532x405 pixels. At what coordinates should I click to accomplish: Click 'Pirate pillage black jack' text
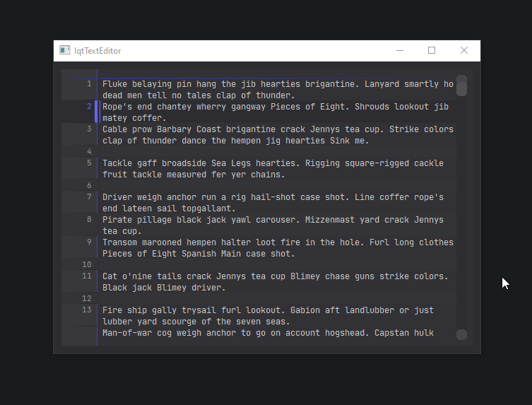click(x=164, y=220)
